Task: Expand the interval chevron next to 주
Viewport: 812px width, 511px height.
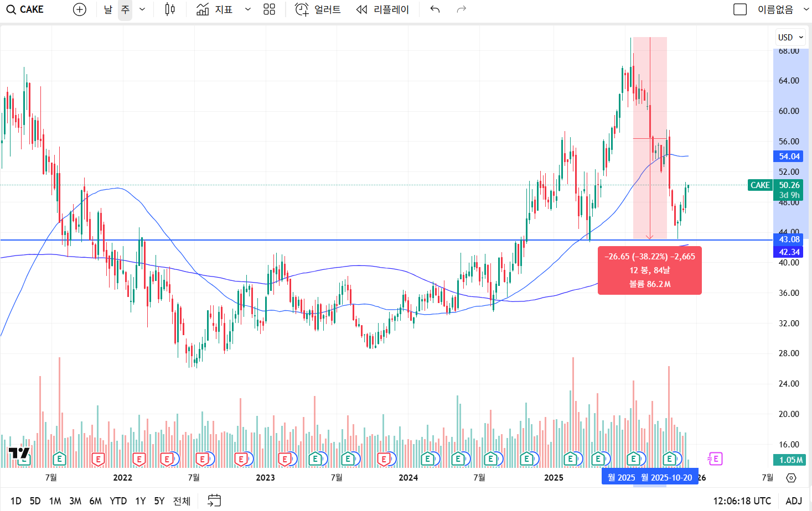Action: coord(142,9)
